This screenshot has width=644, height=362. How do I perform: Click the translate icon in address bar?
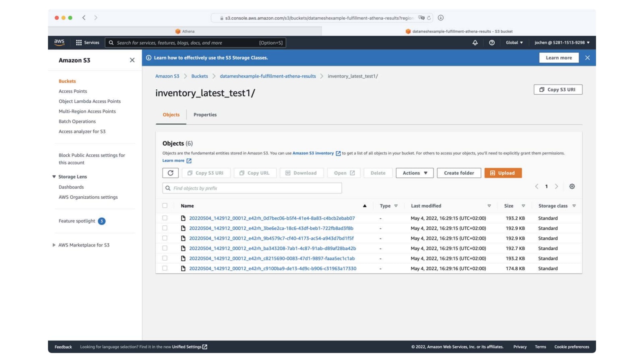click(421, 18)
